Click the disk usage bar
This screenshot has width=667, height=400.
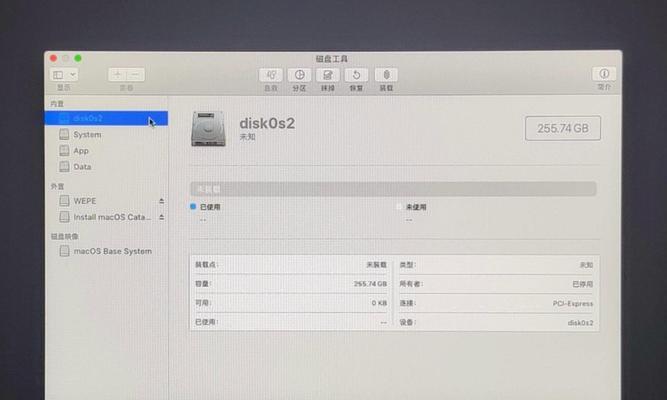tap(393, 189)
